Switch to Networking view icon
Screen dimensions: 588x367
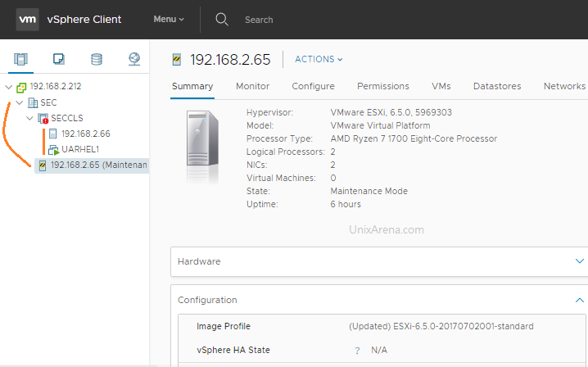click(x=134, y=59)
